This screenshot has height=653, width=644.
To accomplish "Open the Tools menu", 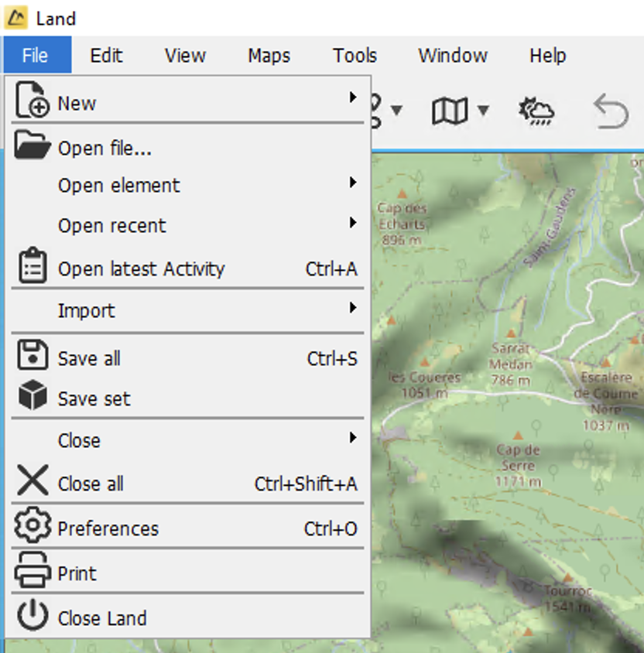I will [x=355, y=55].
